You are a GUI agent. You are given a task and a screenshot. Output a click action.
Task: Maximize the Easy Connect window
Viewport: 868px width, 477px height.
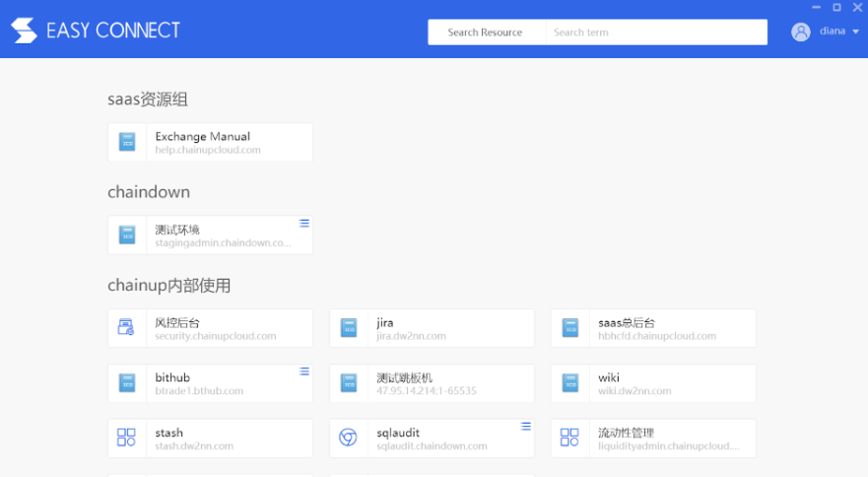[837, 7]
